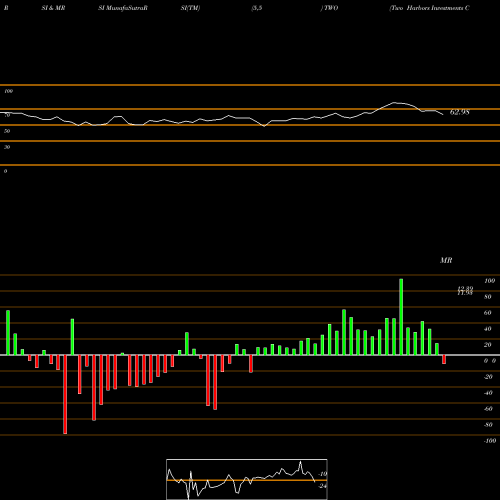Click the tallest green bar reaching 100
This screenshot has width=500, height=500.
tap(401, 317)
